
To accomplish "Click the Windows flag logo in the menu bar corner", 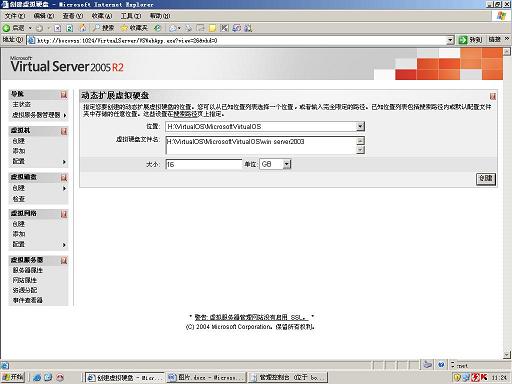I will (x=501, y=16).
